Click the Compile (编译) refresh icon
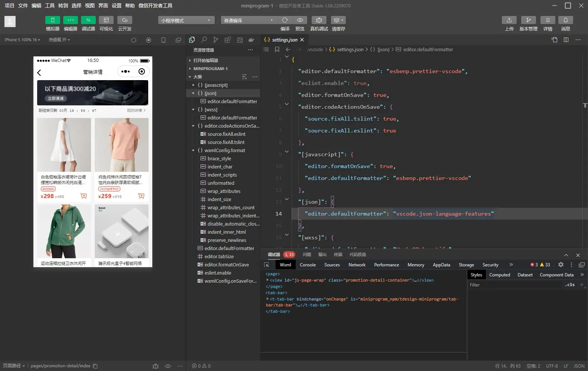The height and width of the screenshot is (371, 588). point(285,20)
